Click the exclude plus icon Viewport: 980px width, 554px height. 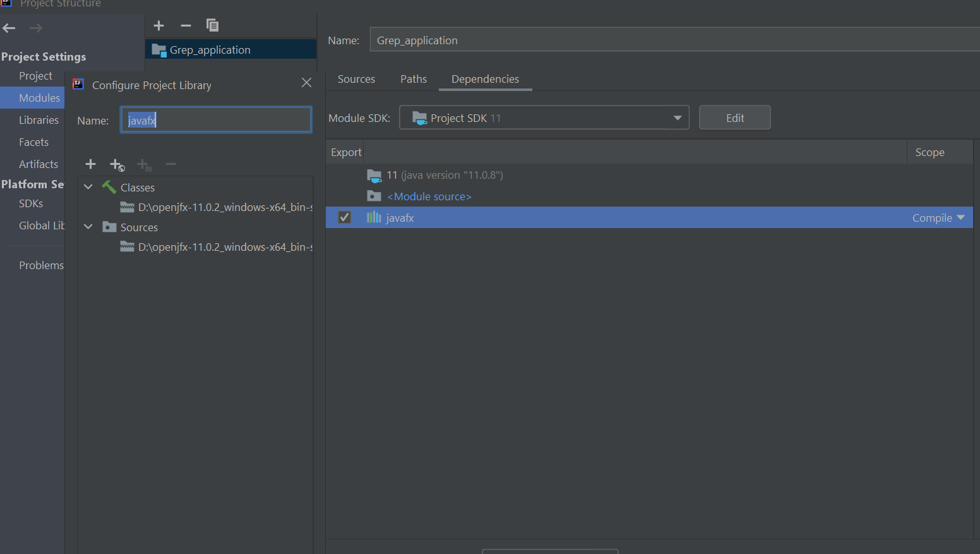coord(144,165)
